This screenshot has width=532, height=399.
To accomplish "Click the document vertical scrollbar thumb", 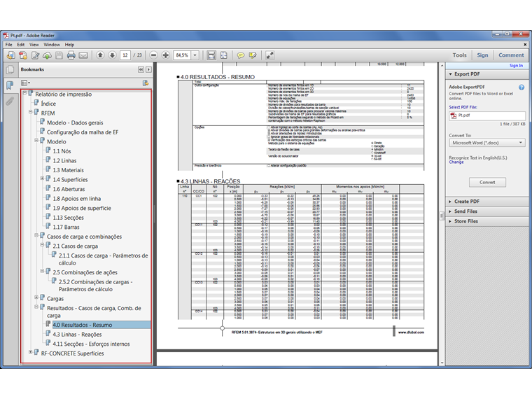I will point(442,216).
